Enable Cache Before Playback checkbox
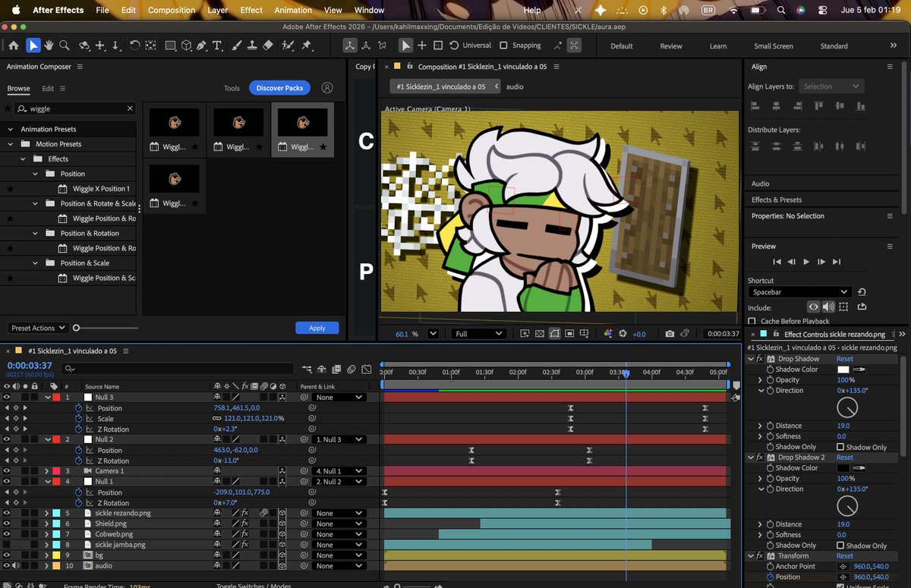This screenshot has height=588, width=911. pyautogui.click(x=752, y=322)
